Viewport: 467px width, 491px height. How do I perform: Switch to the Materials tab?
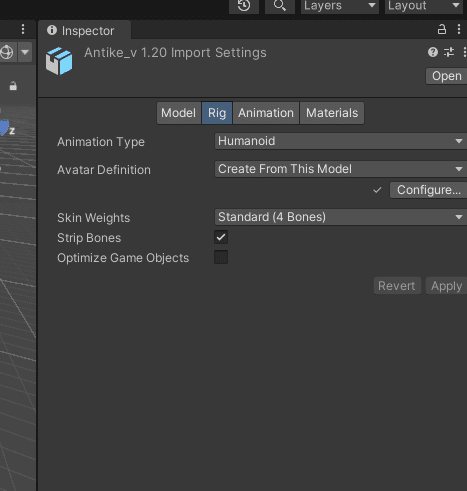(332, 113)
